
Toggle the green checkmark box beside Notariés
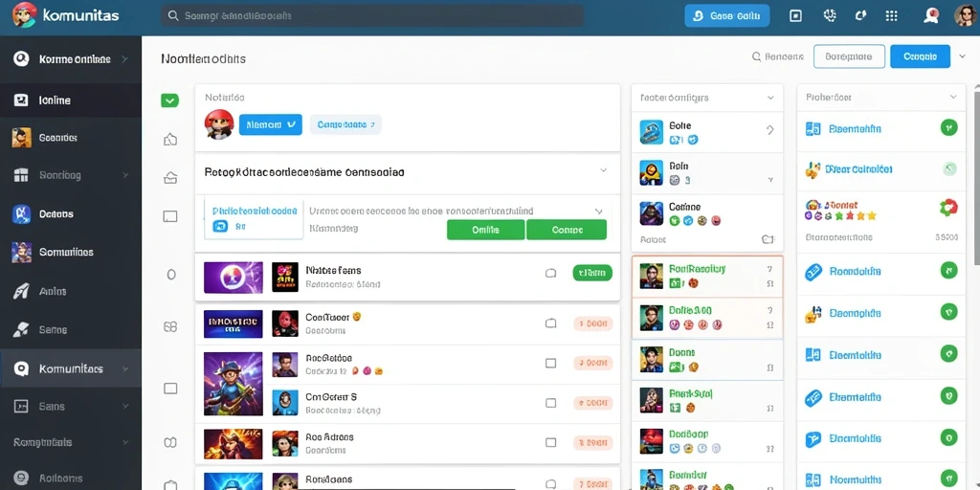(x=170, y=100)
